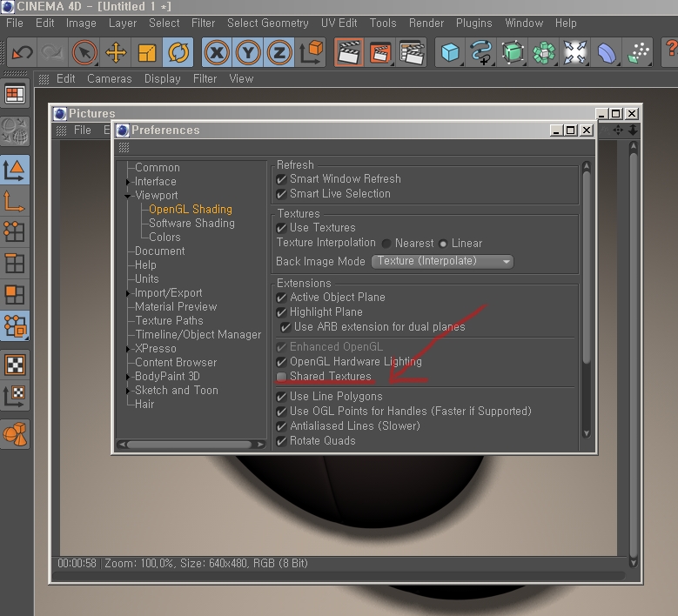Open the Render menu
Image resolution: width=678 pixels, height=616 pixels.
(x=426, y=23)
